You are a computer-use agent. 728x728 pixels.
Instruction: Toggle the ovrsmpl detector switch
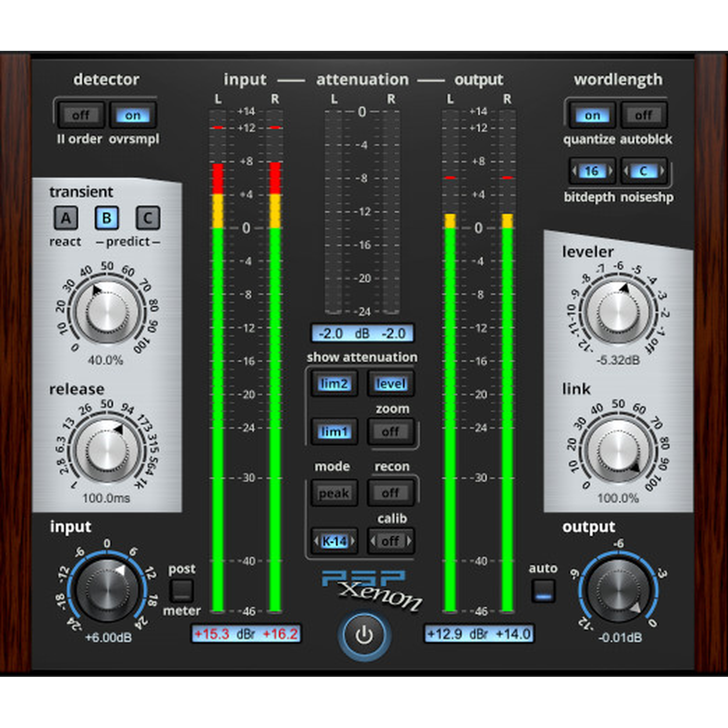[x=133, y=115]
